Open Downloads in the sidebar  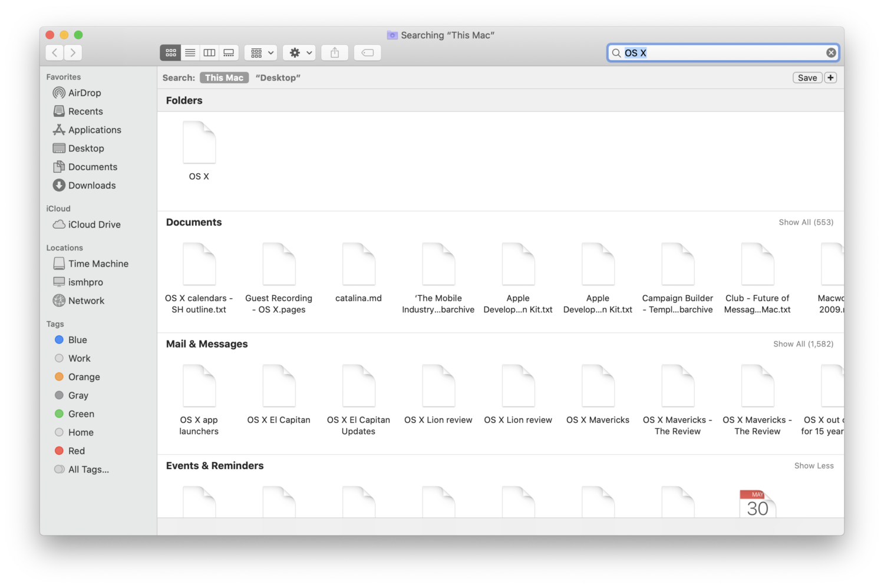click(x=91, y=186)
